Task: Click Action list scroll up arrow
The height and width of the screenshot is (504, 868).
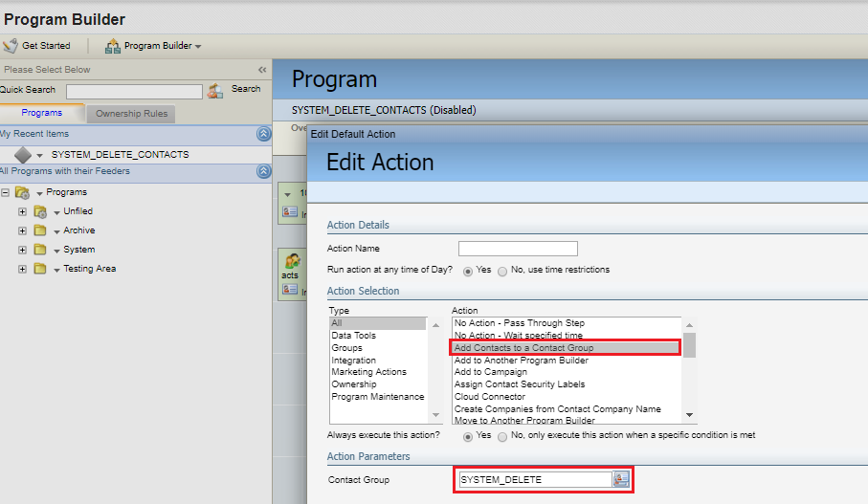Action: point(689,325)
